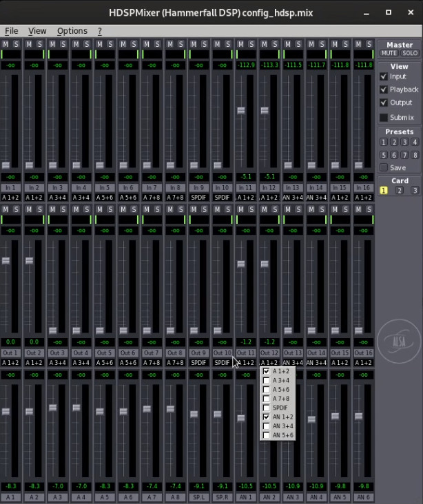Load preset number 3

(404, 142)
